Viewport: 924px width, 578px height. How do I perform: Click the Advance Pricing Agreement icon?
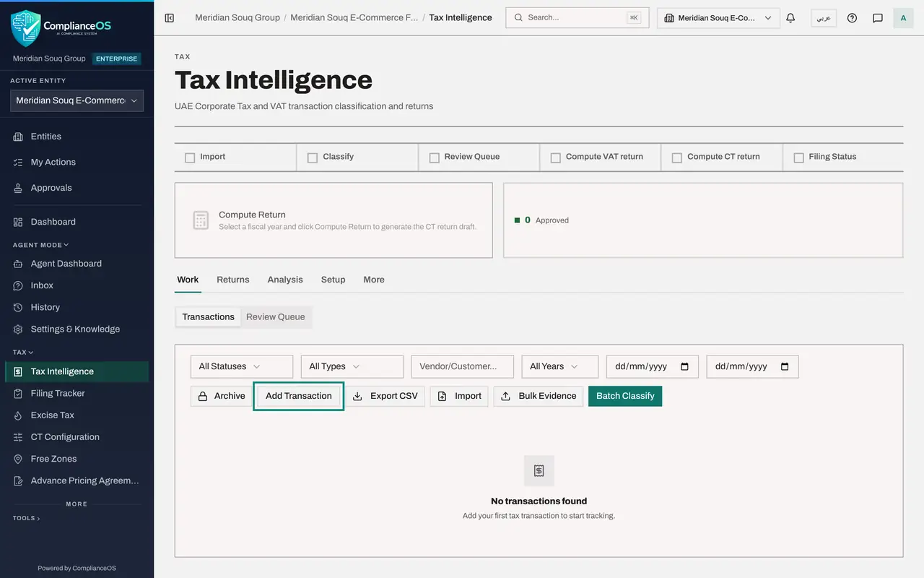(x=18, y=480)
